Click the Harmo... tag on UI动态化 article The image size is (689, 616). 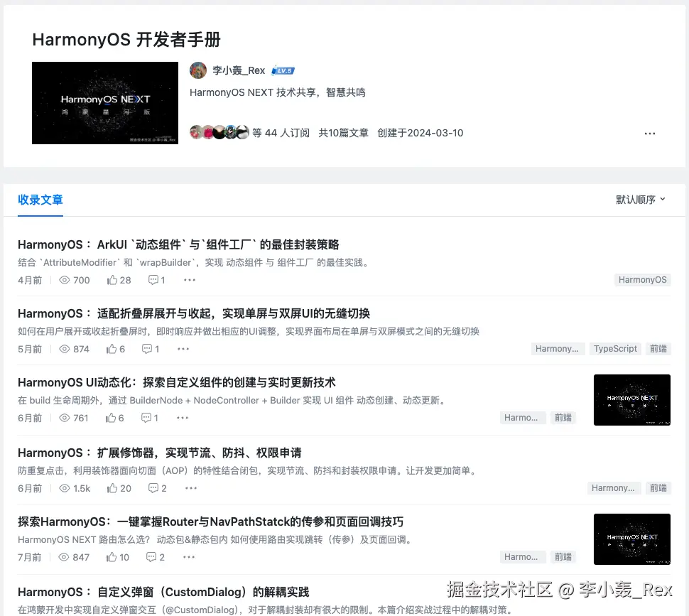(x=523, y=418)
